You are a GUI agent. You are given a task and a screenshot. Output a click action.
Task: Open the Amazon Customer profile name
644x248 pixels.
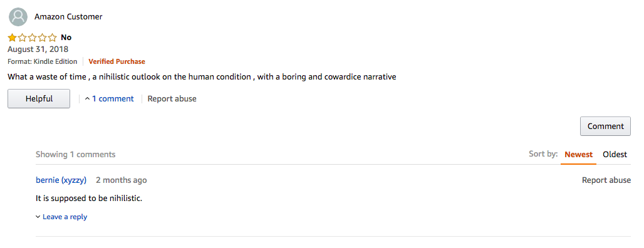point(68,17)
